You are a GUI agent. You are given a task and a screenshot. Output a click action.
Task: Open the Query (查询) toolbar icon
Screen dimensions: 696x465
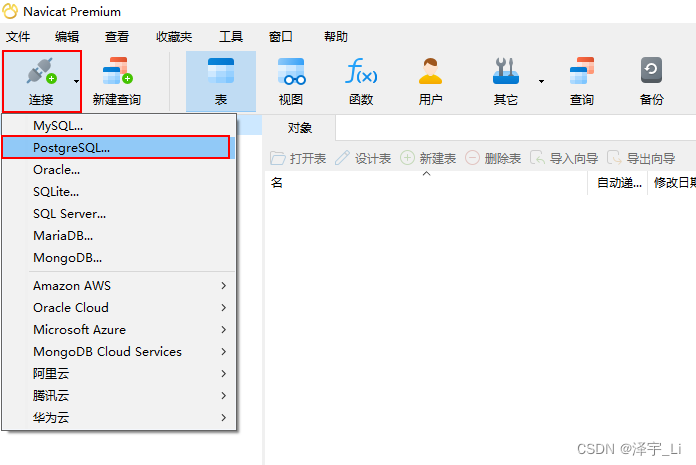(x=582, y=71)
